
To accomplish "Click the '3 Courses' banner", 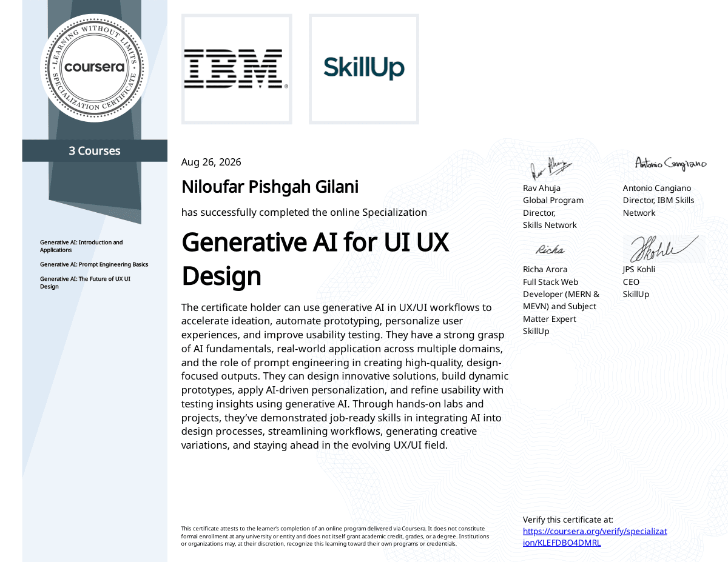I will [95, 151].
